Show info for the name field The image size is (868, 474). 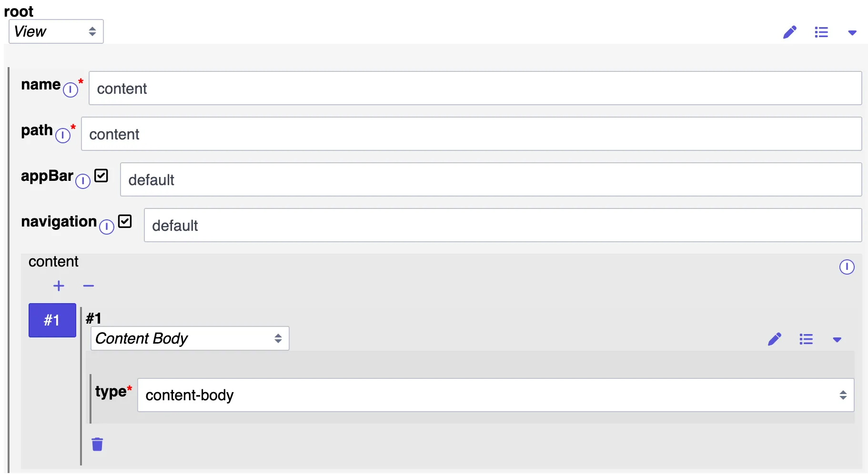pyautogui.click(x=71, y=89)
